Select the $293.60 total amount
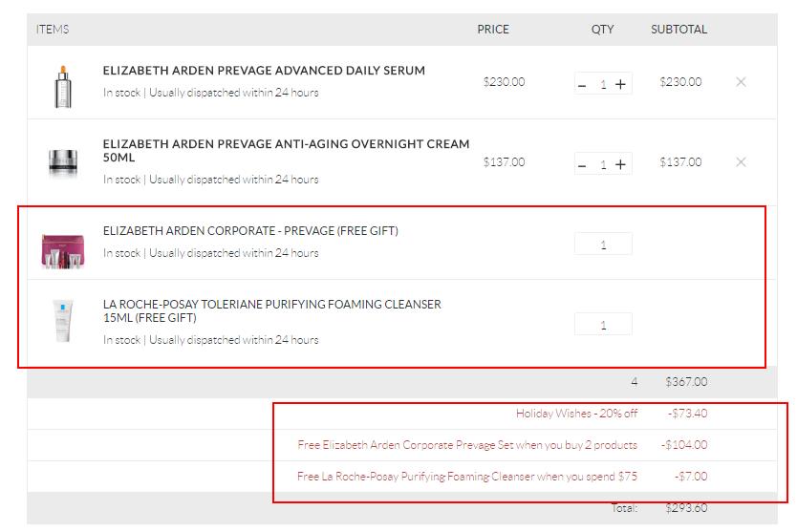This screenshot has height=532, width=797. point(686,507)
